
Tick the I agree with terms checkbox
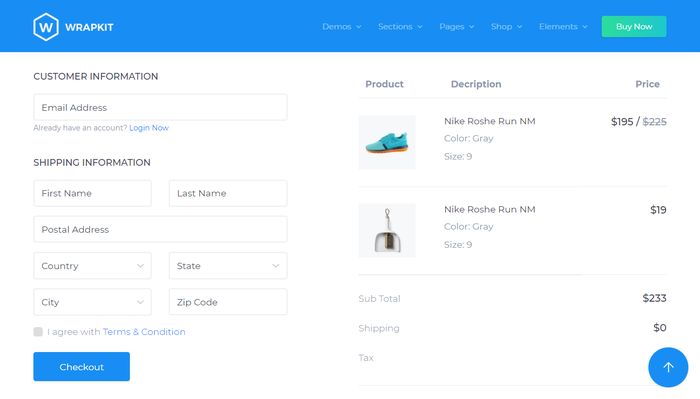click(x=38, y=332)
